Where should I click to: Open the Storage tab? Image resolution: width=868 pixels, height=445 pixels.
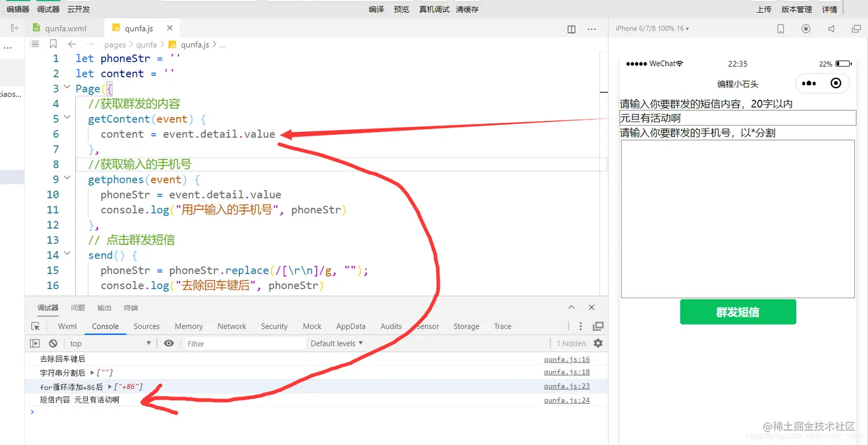[x=466, y=326]
